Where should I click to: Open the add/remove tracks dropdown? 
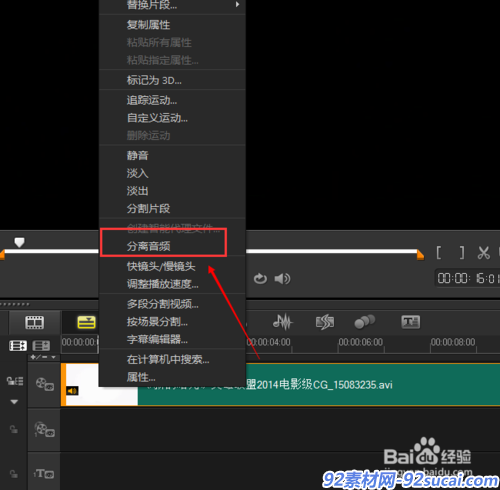click(43, 357)
